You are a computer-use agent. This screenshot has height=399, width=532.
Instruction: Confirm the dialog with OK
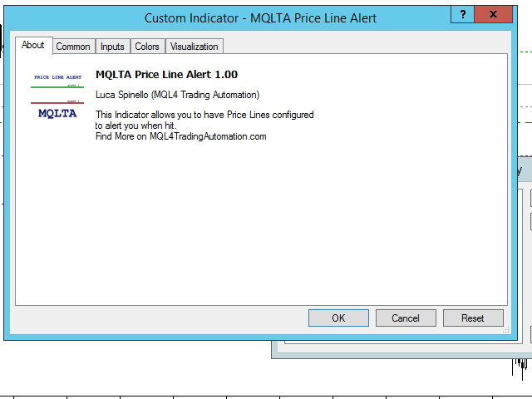pos(338,318)
